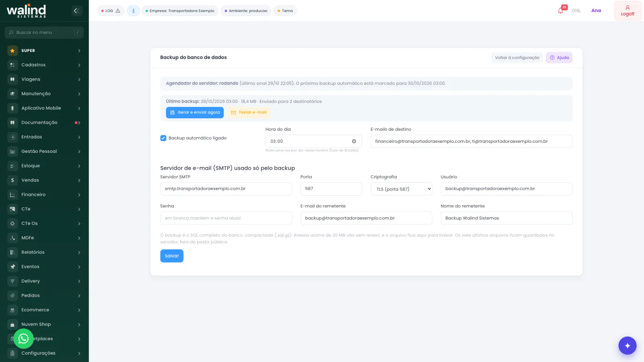
Task: Click the Tema chip
Action: tap(285, 11)
